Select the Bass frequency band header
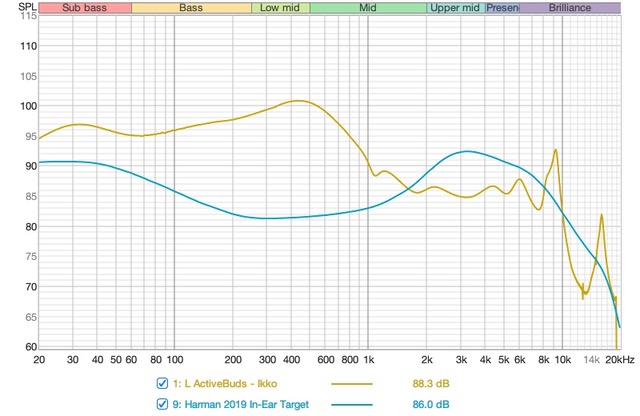640x416 pixels. [x=191, y=8]
